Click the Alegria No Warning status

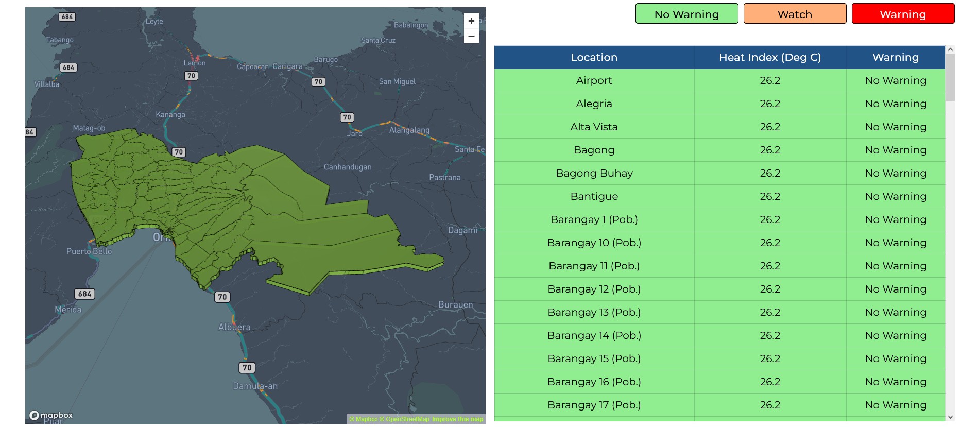click(896, 104)
